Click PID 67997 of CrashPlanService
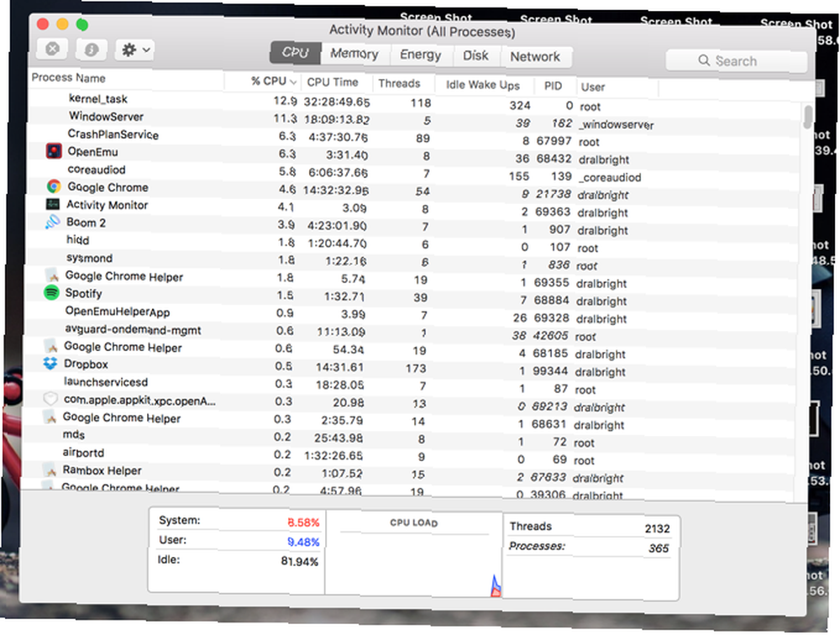 [554, 141]
